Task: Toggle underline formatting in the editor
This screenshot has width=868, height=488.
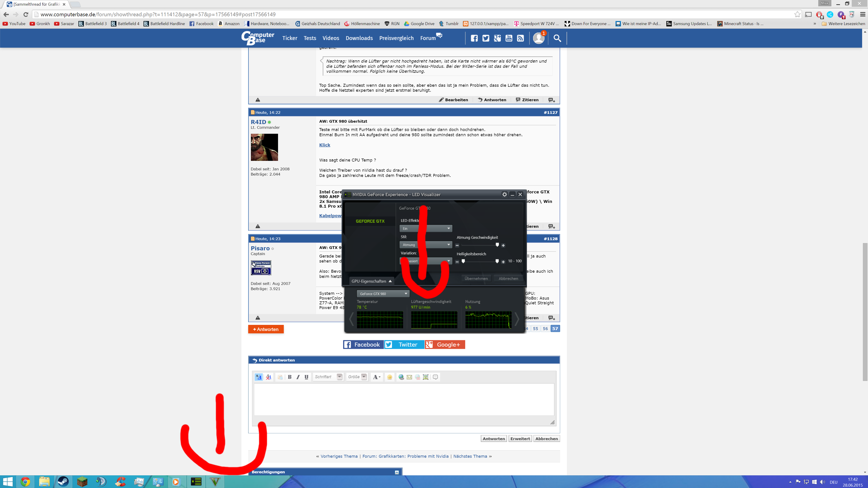Action: point(306,377)
